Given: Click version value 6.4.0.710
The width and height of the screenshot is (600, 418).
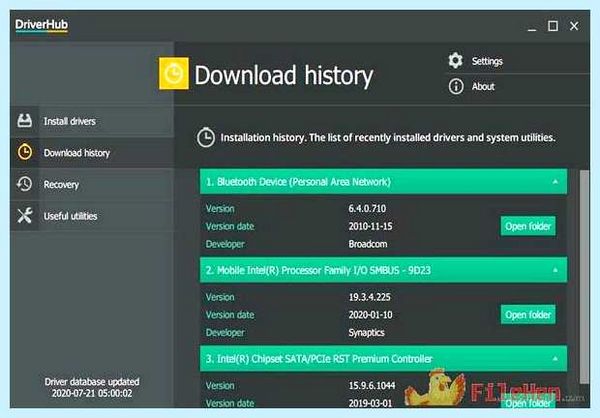Looking at the screenshot, I should click(x=367, y=209).
